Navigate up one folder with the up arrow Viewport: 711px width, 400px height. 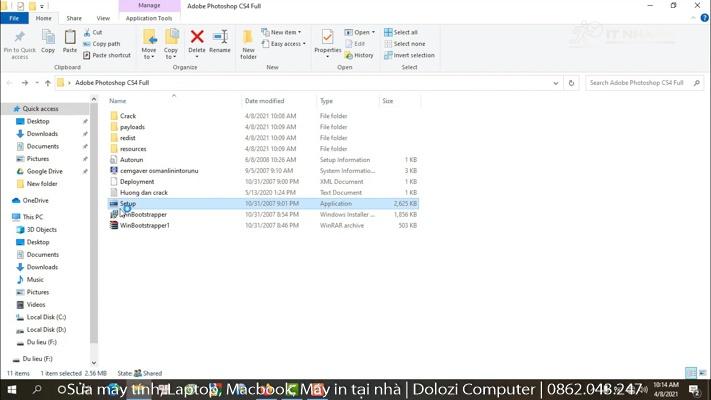coord(47,83)
